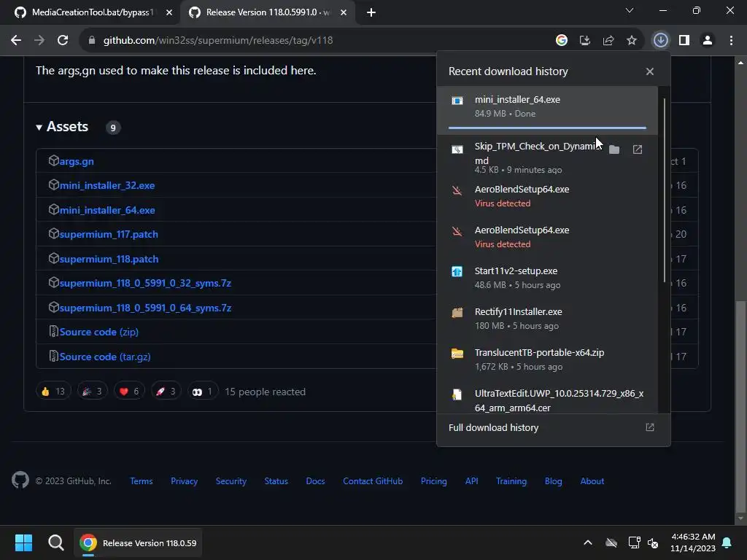Open Windows taskbar search
This screenshot has width=747, height=560.
pyautogui.click(x=55, y=542)
